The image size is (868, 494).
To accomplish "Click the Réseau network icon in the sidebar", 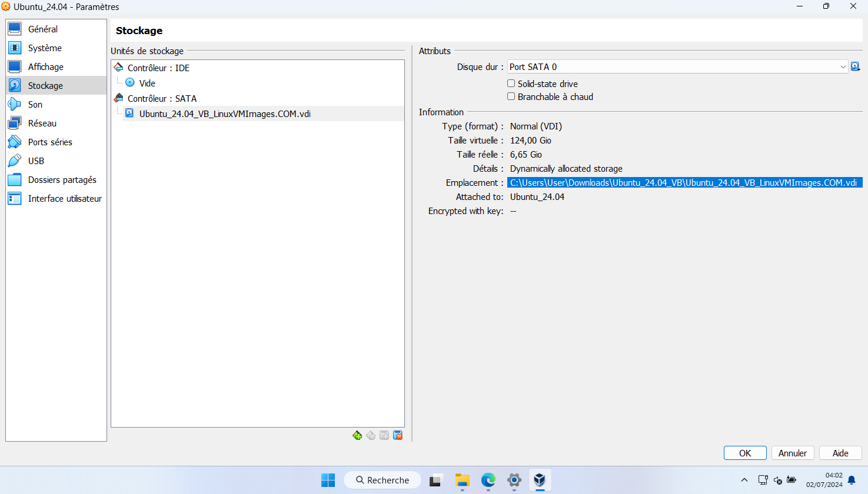I will (15, 123).
